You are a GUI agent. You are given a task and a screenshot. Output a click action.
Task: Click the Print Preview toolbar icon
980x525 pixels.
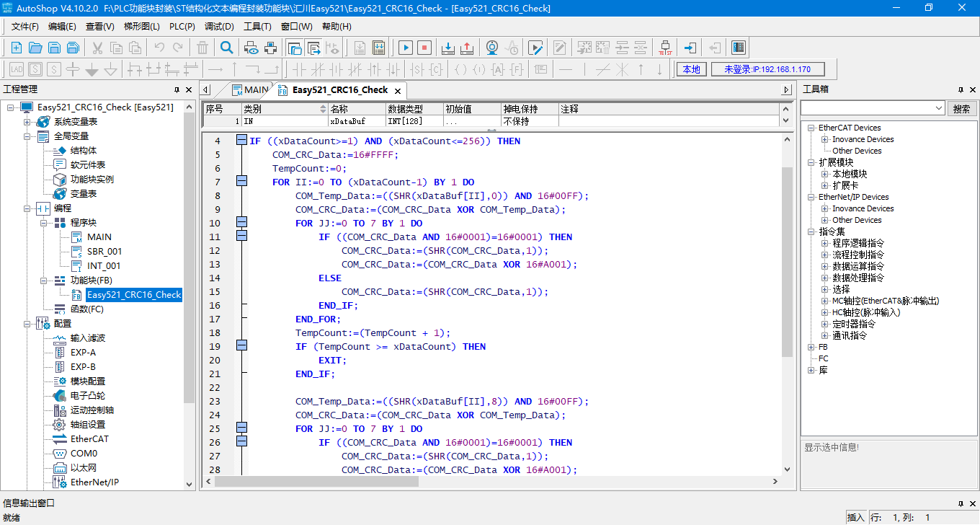251,48
